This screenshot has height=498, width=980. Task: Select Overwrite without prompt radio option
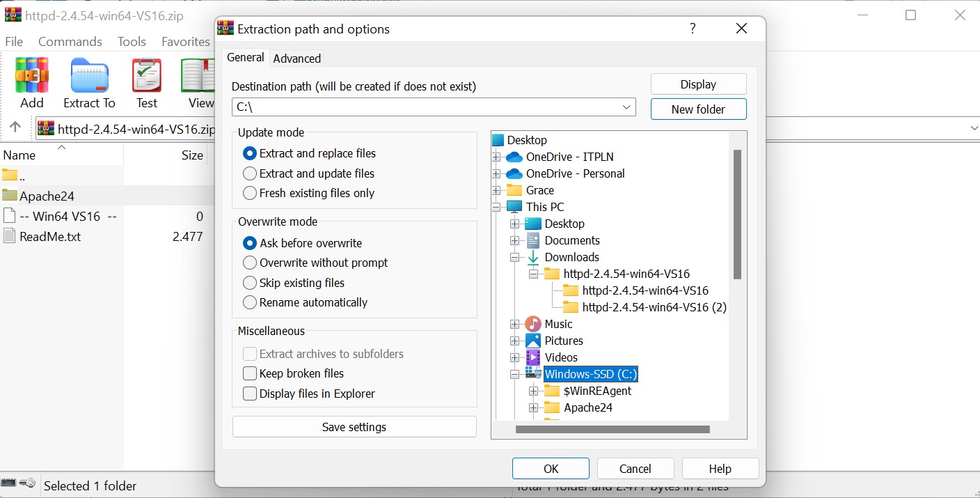tap(250, 263)
